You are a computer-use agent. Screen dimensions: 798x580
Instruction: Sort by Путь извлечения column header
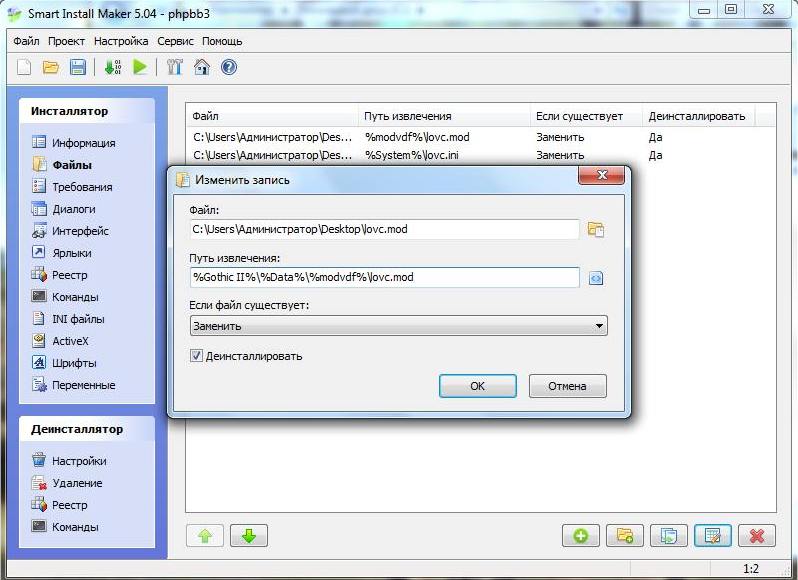(444, 116)
